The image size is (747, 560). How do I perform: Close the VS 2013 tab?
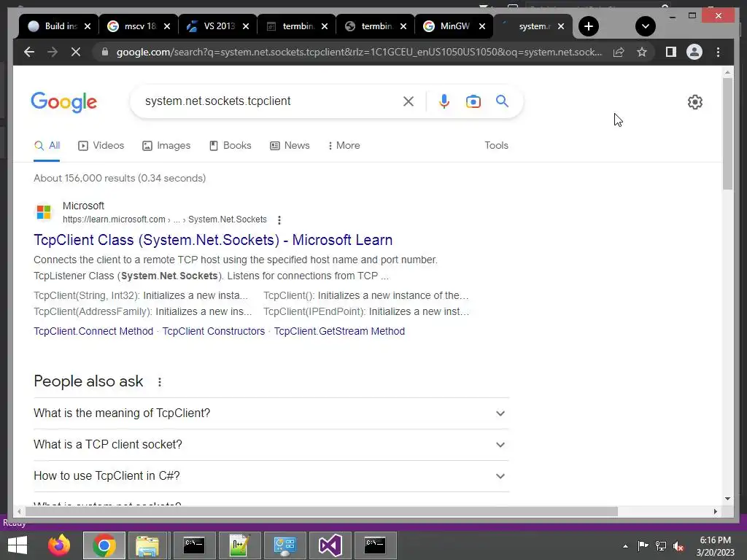(246, 26)
